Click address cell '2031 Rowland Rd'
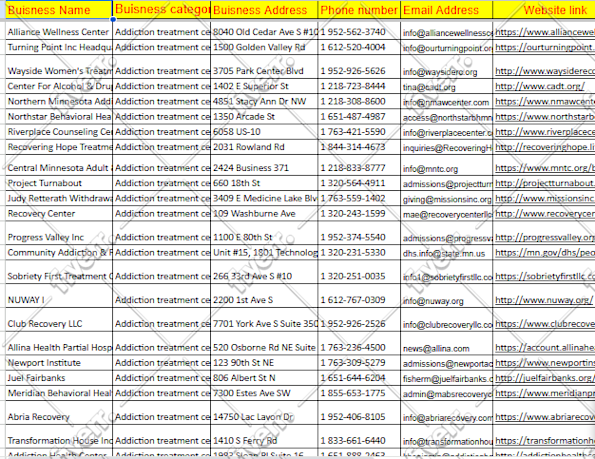 coord(264,147)
